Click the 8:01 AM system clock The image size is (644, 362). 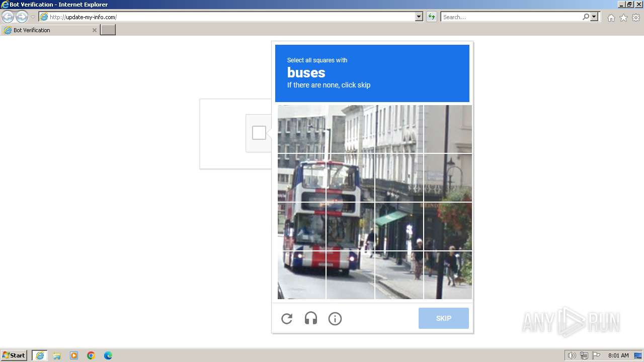coord(618,355)
